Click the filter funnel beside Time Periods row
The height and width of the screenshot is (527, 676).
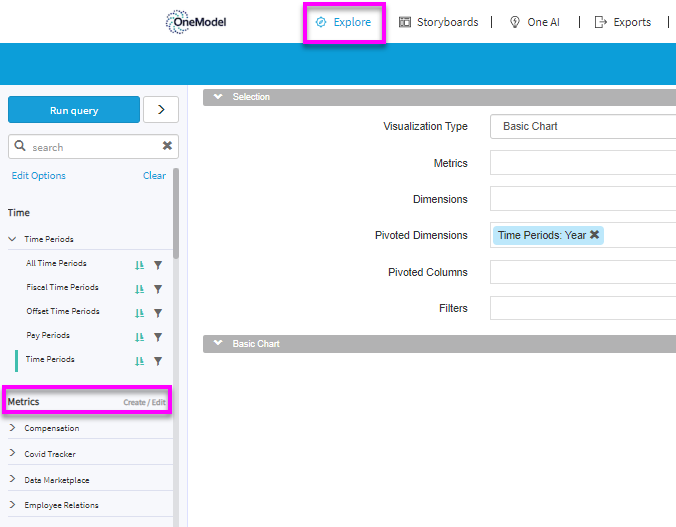point(157,361)
